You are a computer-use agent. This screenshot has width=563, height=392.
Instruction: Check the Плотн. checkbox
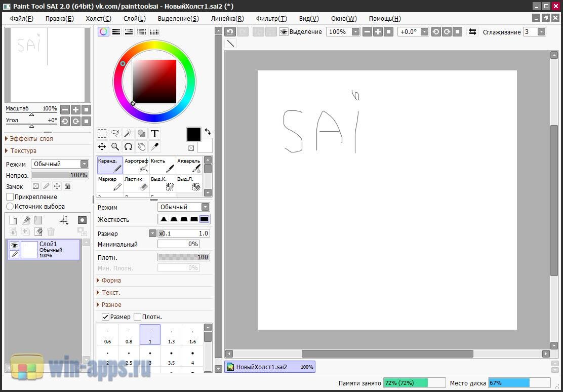[137, 317]
